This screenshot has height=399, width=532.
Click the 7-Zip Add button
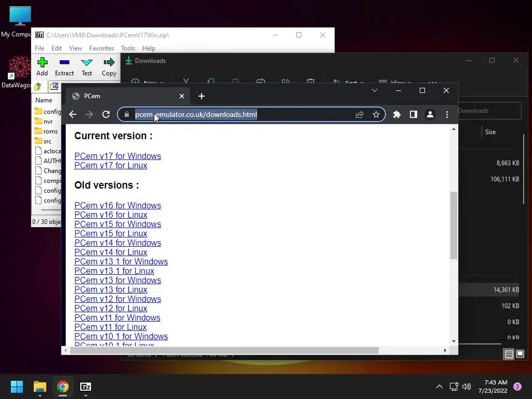(42, 66)
